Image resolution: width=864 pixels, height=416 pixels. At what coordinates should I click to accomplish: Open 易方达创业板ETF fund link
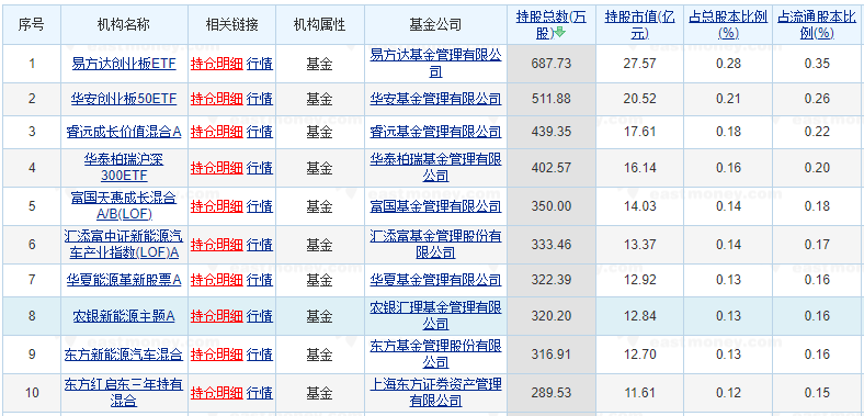click(x=124, y=64)
